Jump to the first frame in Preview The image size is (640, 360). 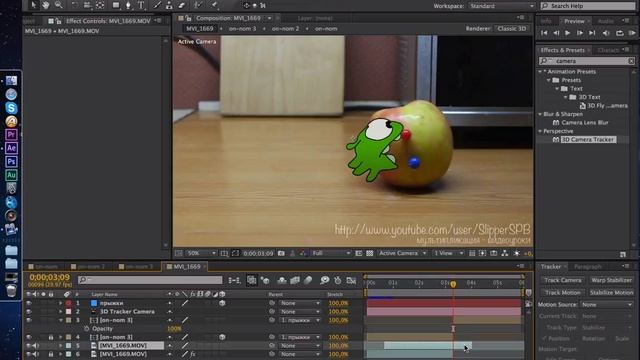[544, 33]
